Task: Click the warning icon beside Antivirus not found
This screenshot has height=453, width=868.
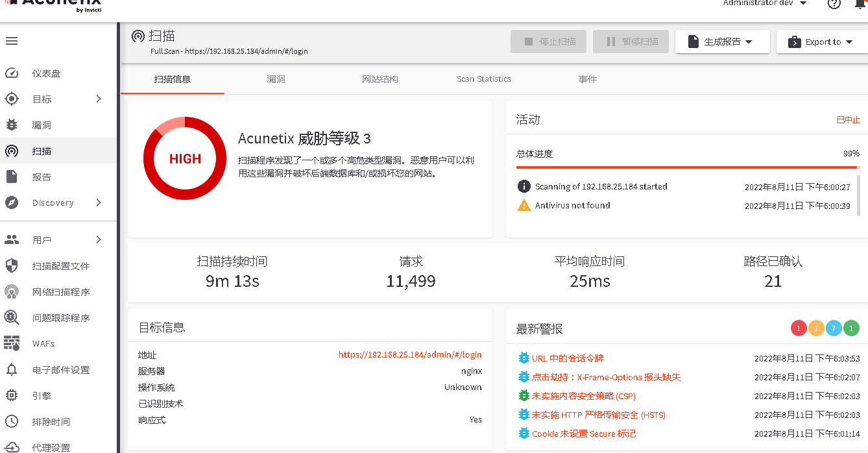Action: tap(524, 205)
